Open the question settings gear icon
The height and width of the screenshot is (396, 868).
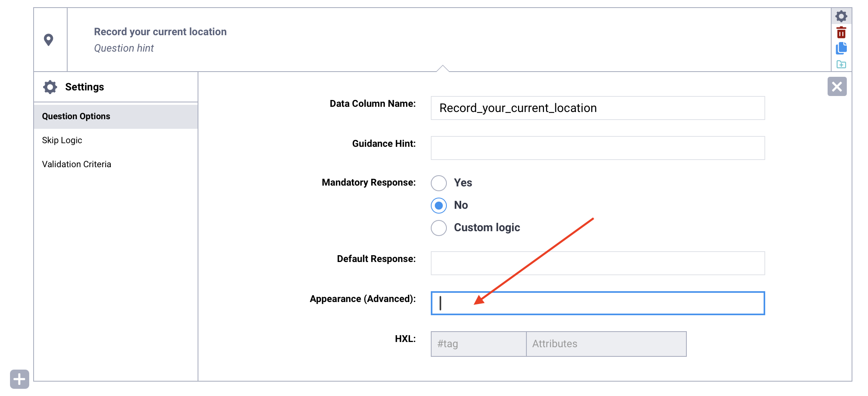[841, 16]
